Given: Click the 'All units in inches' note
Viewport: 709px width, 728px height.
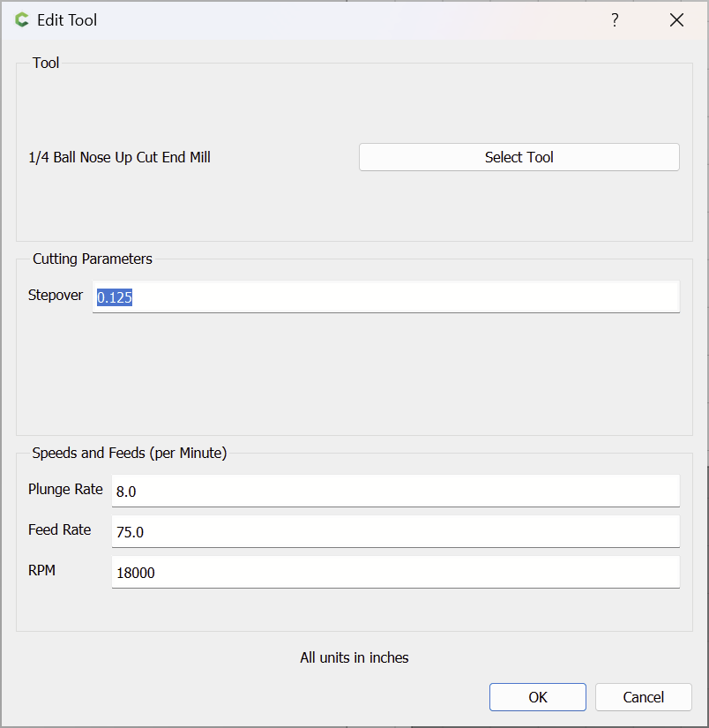Looking at the screenshot, I should click(354, 657).
